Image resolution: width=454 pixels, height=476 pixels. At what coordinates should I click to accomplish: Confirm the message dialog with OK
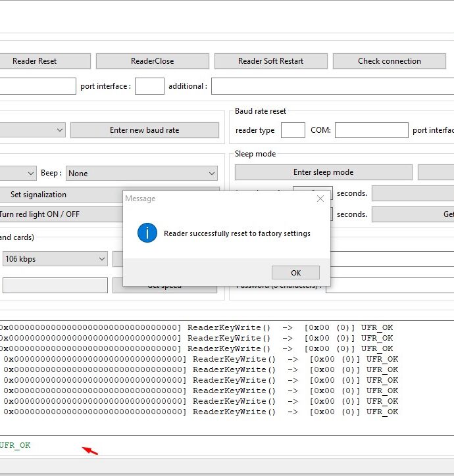(295, 273)
